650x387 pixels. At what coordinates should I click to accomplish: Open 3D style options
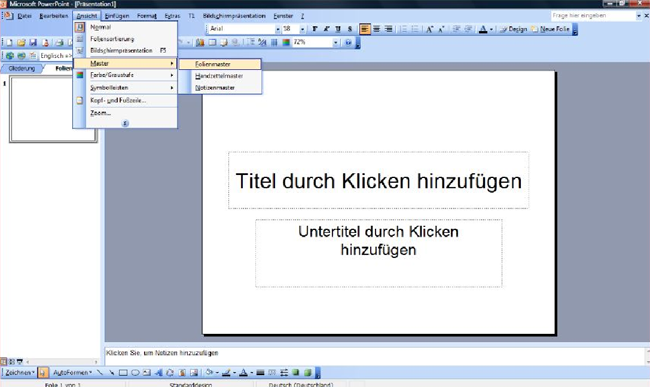(308, 372)
